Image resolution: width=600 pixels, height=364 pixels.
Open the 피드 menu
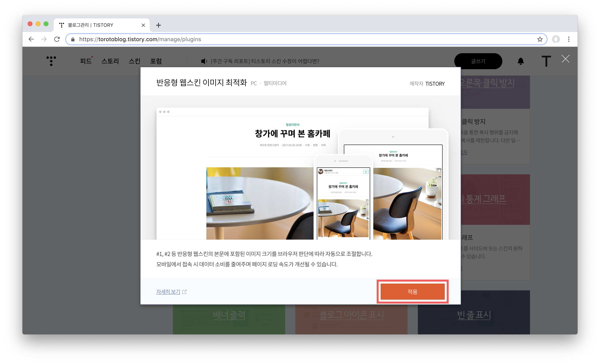coord(86,61)
